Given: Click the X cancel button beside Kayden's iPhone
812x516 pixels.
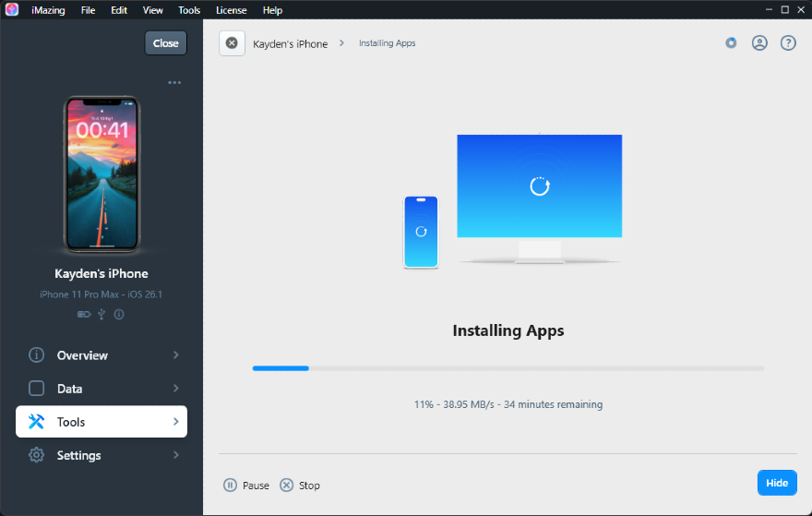Looking at the screenshot, I should coord(232,43).
